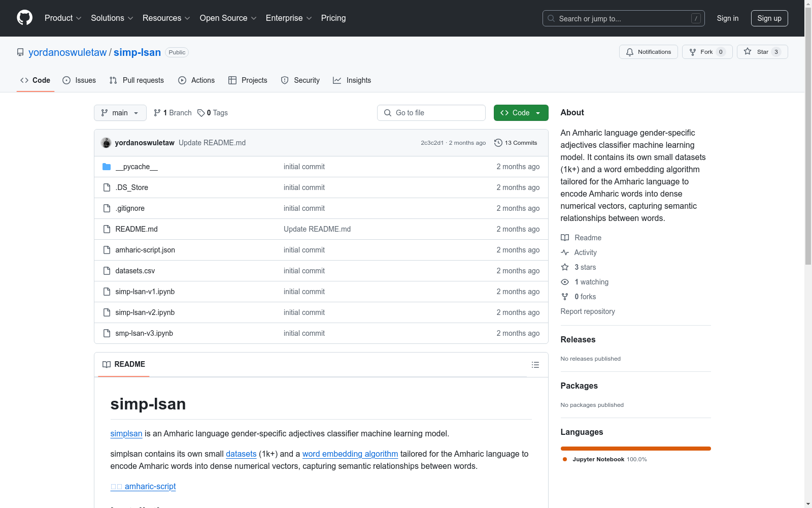Open the Insights tab
This screenshot has height=508, width=812.
352,80
